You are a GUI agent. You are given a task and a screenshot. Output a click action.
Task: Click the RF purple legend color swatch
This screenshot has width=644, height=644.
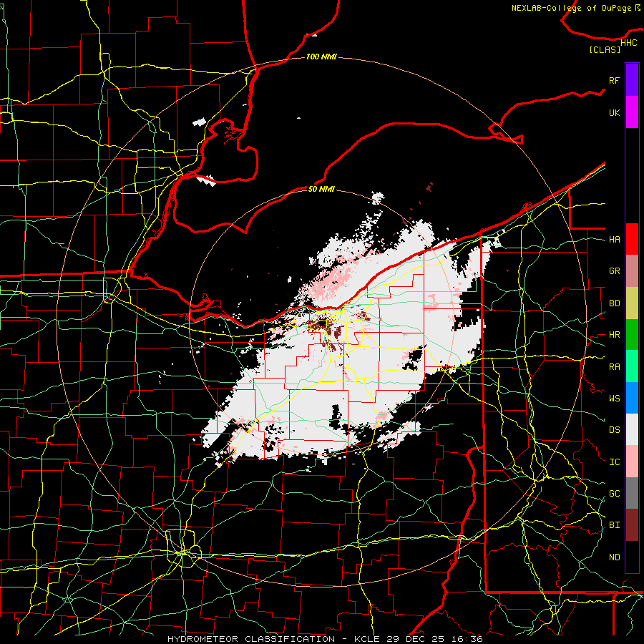click(632, 80)
